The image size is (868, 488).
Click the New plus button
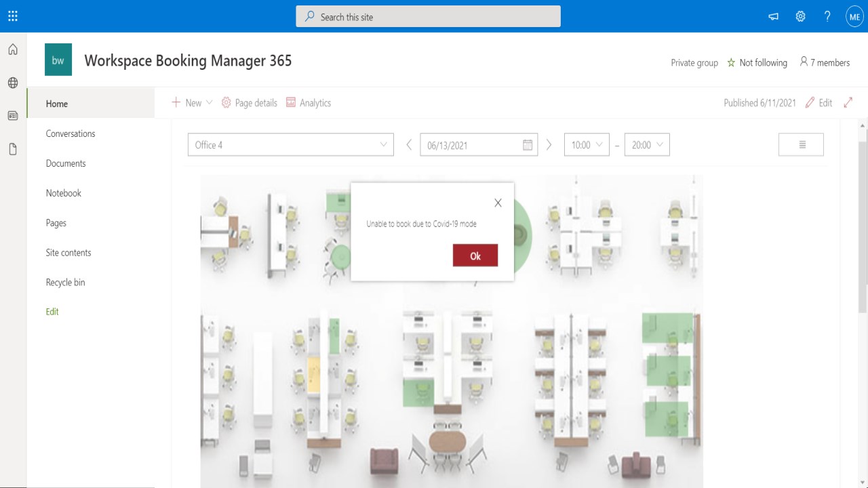(x=176, y=102)
